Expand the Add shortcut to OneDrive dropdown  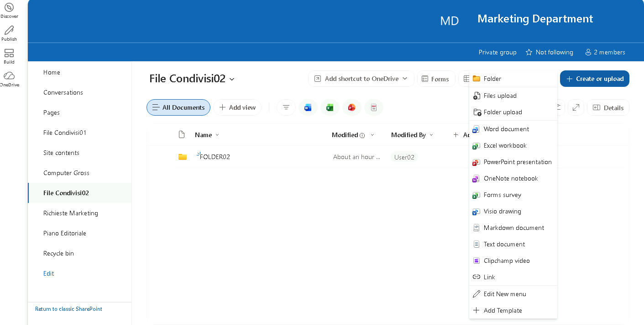coord(405,79)
